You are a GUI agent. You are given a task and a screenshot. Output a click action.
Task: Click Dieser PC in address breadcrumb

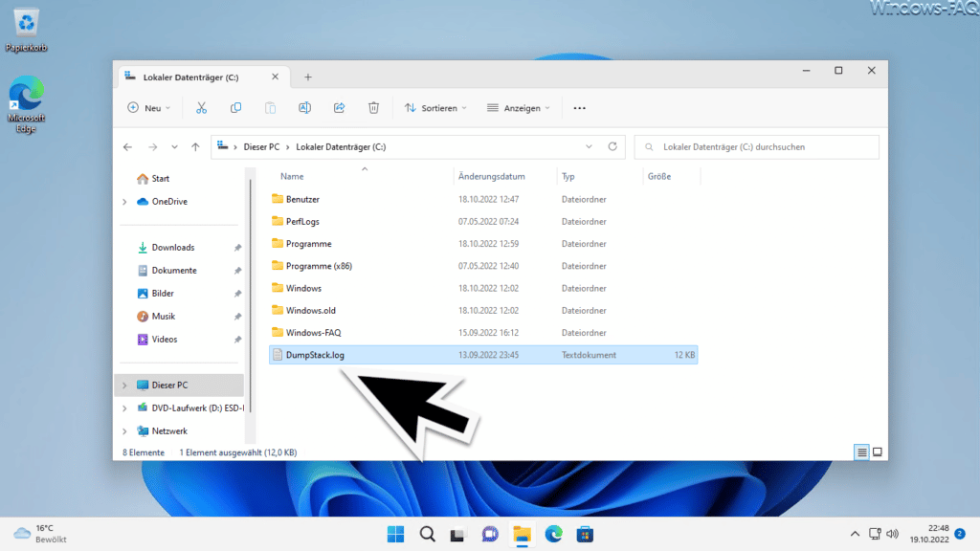pyautogui.click(x=261, y=146)
